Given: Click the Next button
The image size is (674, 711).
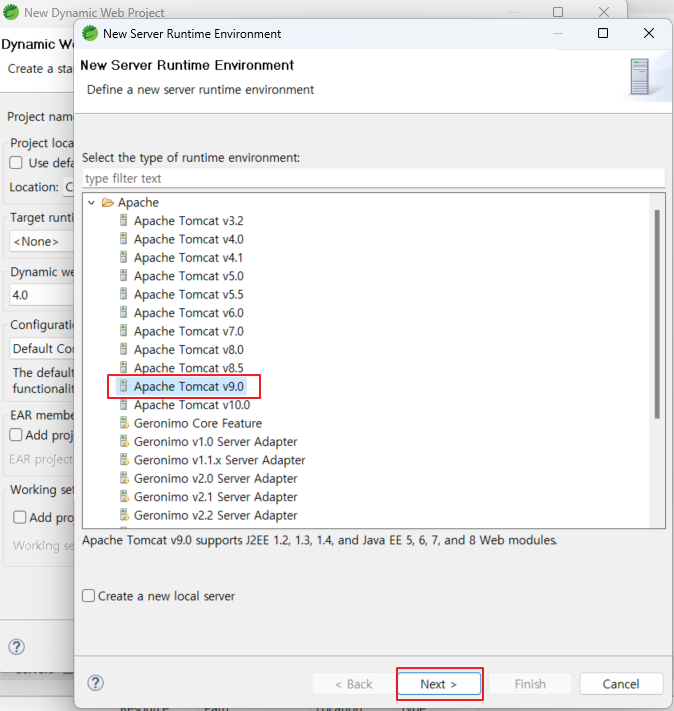Looking at the screenshot, I should pos(439,683).
